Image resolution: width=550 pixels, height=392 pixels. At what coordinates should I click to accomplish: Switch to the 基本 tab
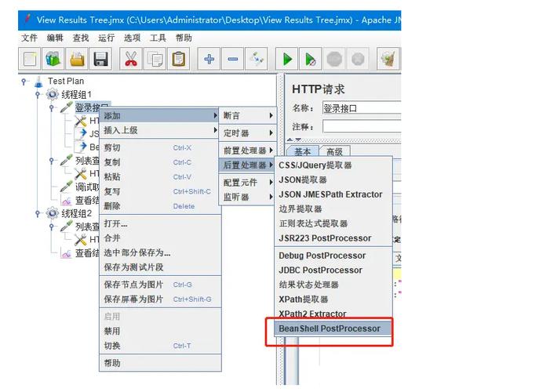(303, 151)
